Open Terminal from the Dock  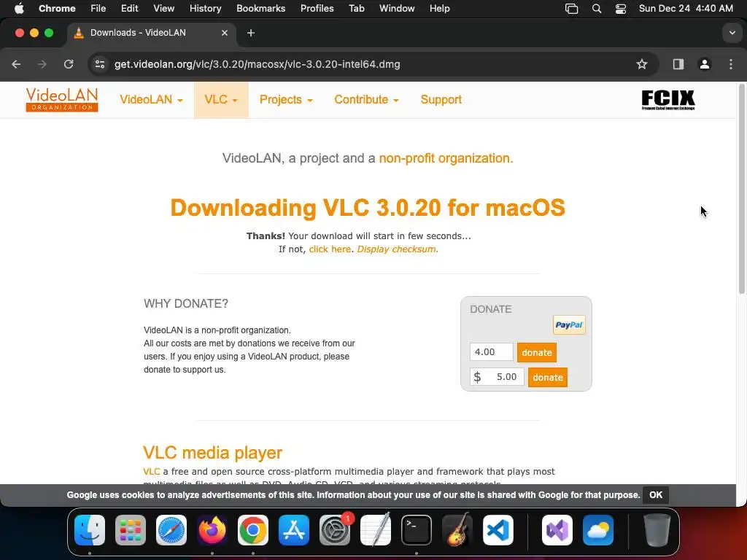point(417,530)
